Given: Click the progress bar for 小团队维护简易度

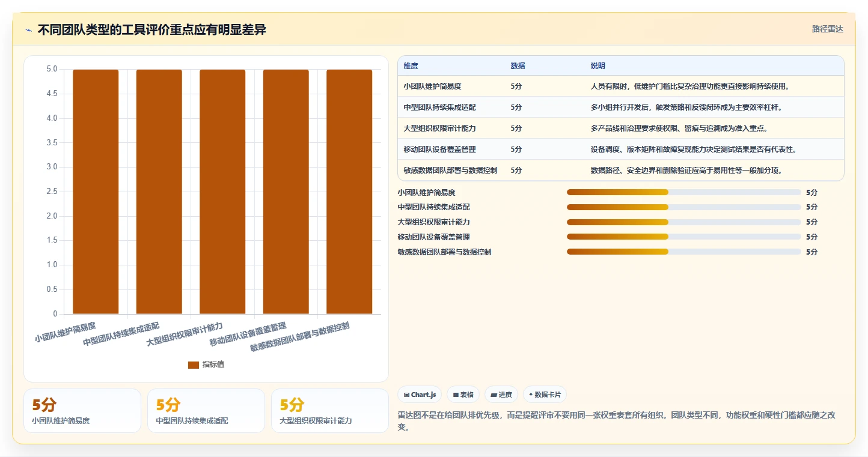Looking at the screenshot, I should 684,192.
